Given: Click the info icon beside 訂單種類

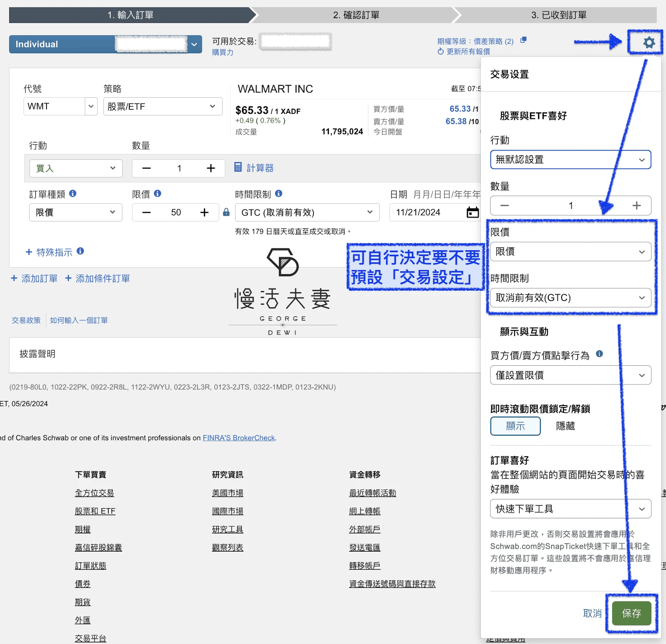Looking at the screenshot, I should (73, 193).
